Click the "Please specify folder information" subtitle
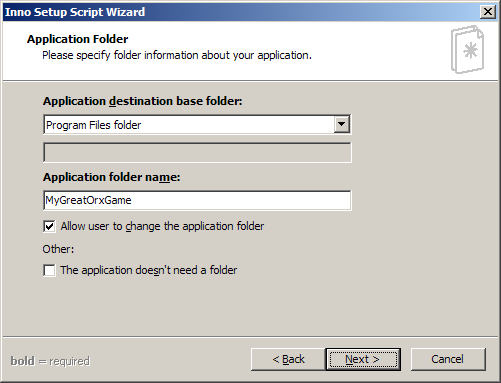Image resolution: width=501 pixels, height=383 pixels. coord(177,55)
